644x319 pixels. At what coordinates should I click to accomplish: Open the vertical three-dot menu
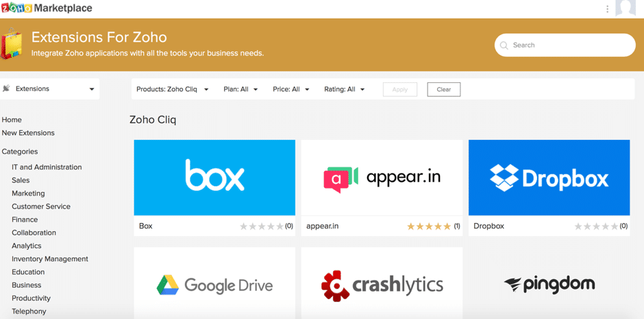click(608, 9)
